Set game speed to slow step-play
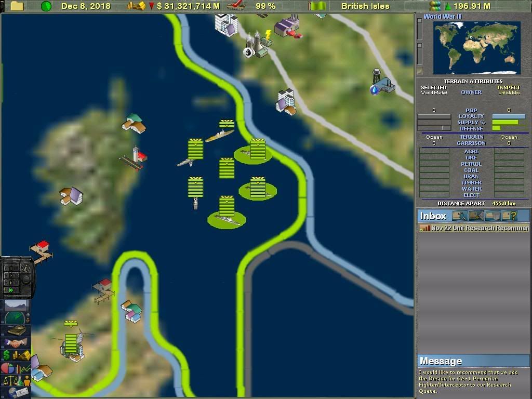This screenshot has height=399, width=532. tap(10, 275)
